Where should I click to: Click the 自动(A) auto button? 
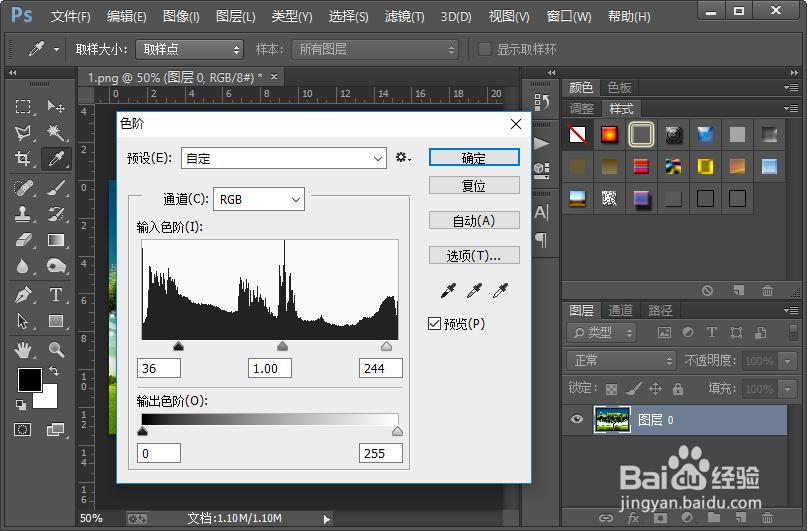[x=474, y=220]
